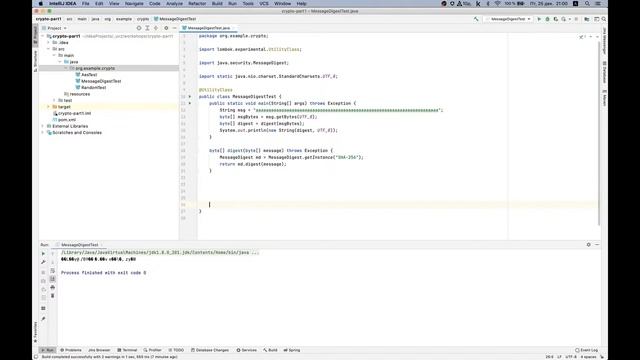Hide the Project panel with minus icon
The height and width of the screenshot is (360, 640).
(175, 28)
